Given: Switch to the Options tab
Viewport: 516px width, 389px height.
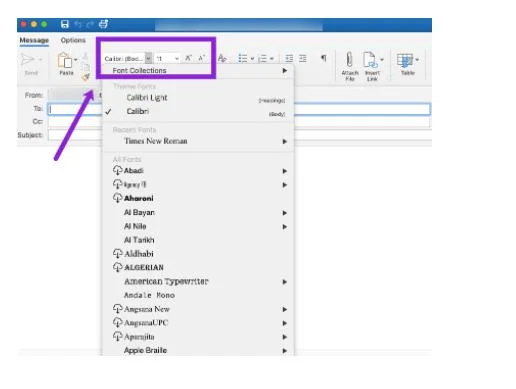Looking at the screenshot, I should pos(73,40).
